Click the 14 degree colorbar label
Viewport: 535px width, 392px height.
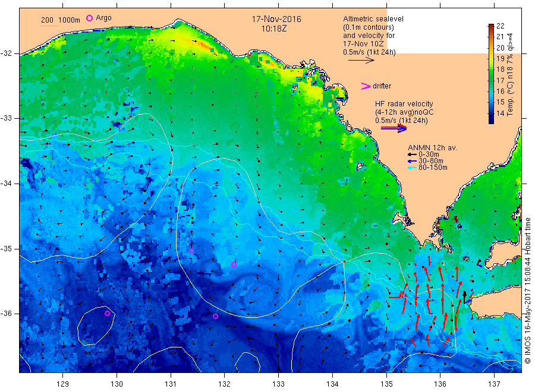(500, 113)
